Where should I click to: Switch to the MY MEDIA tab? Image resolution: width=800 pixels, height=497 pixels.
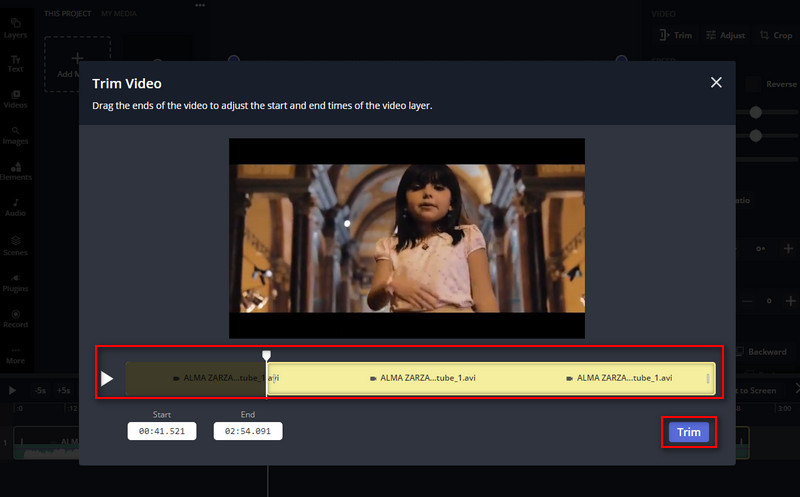[119, 12]
